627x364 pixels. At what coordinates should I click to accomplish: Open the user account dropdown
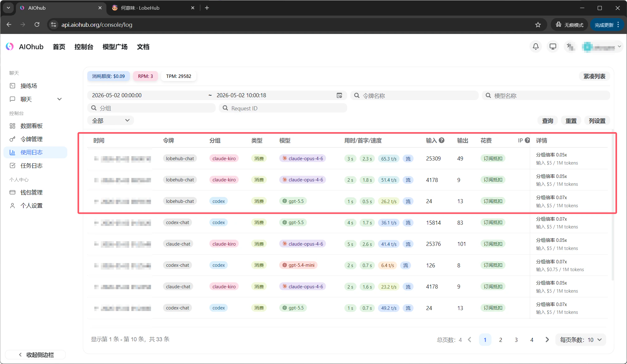602,47
